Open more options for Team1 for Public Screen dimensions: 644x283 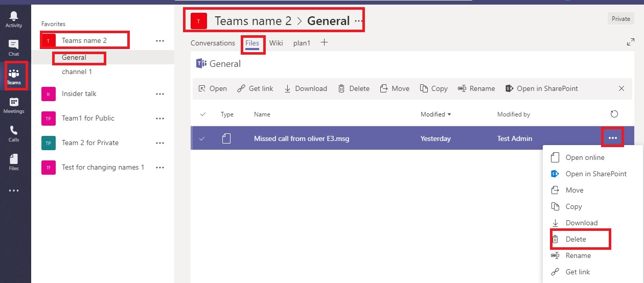160,118
